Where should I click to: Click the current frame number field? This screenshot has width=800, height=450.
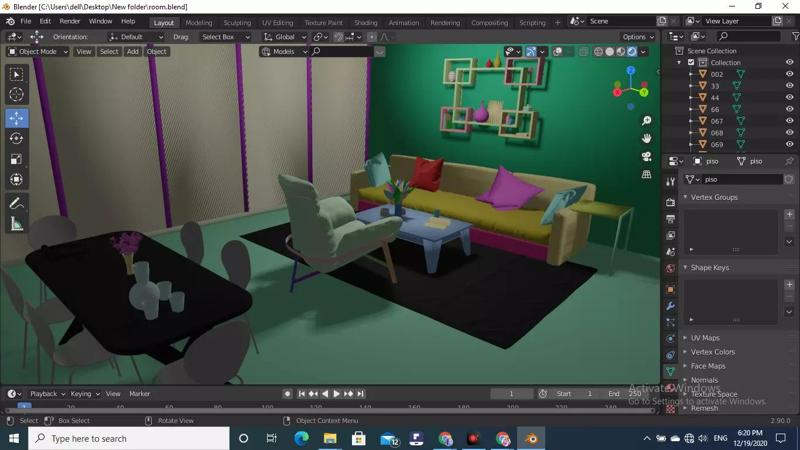[511, 394]
